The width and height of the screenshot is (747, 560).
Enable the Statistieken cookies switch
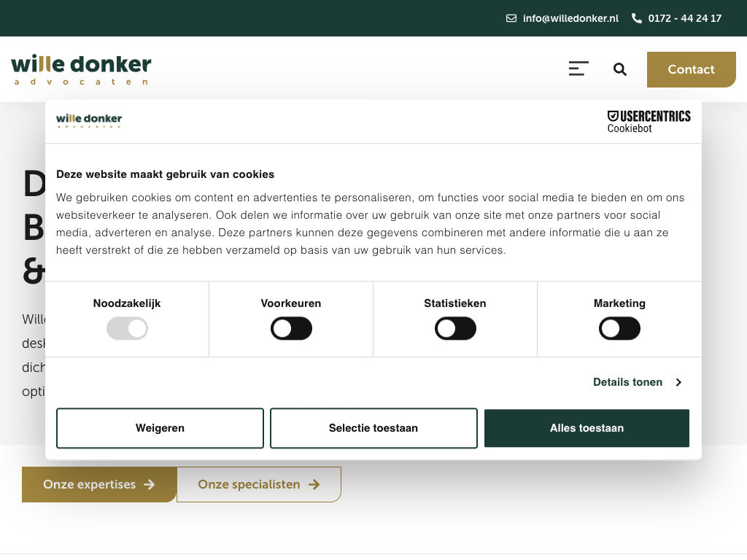pos(455,329)
